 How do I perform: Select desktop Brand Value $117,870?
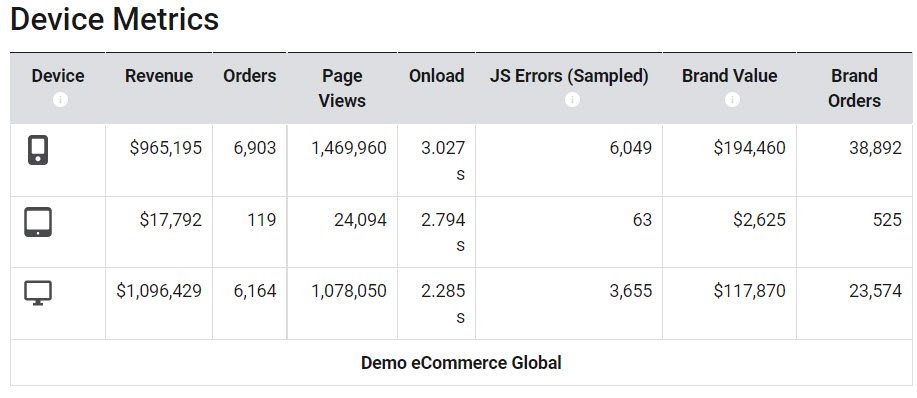click(x=750, y=290)
